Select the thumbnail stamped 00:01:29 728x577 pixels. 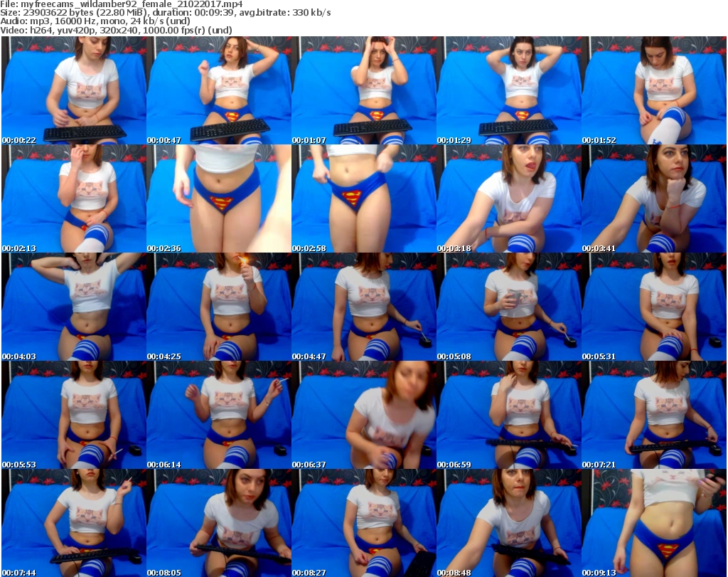(x=509, y=90)
